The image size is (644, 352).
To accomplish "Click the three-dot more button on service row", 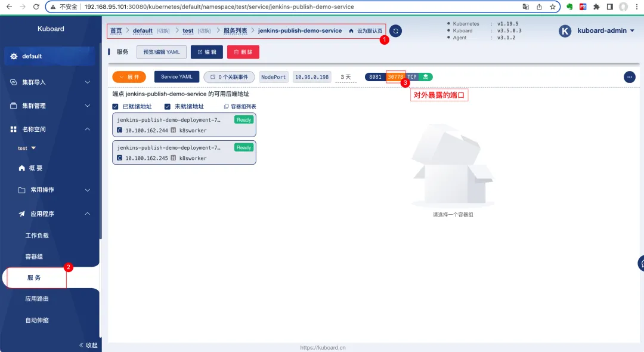I will point(629,77).
